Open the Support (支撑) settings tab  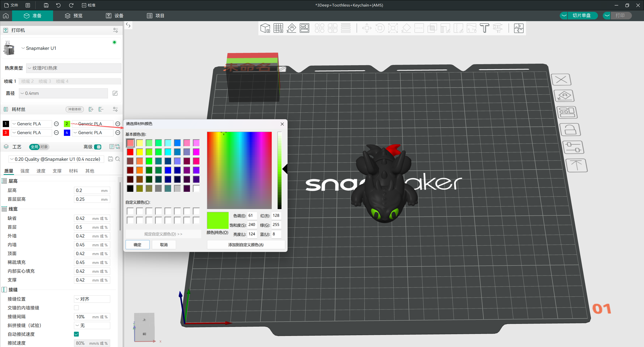57,171
